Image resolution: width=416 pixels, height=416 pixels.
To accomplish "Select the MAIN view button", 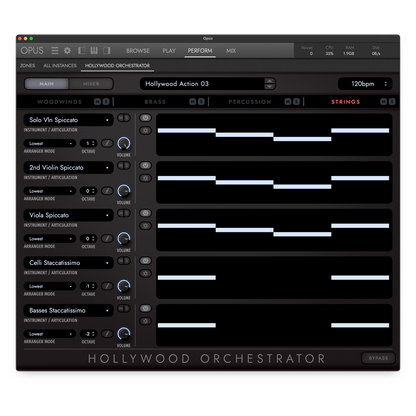I will pos(46,84).
